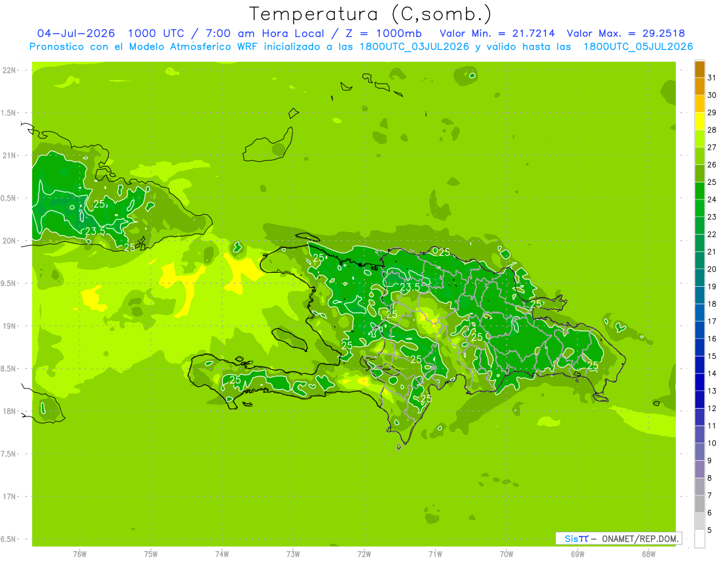Click the '17N' latitude label
This screenshot has height=562, width=728.
(10, 497)
